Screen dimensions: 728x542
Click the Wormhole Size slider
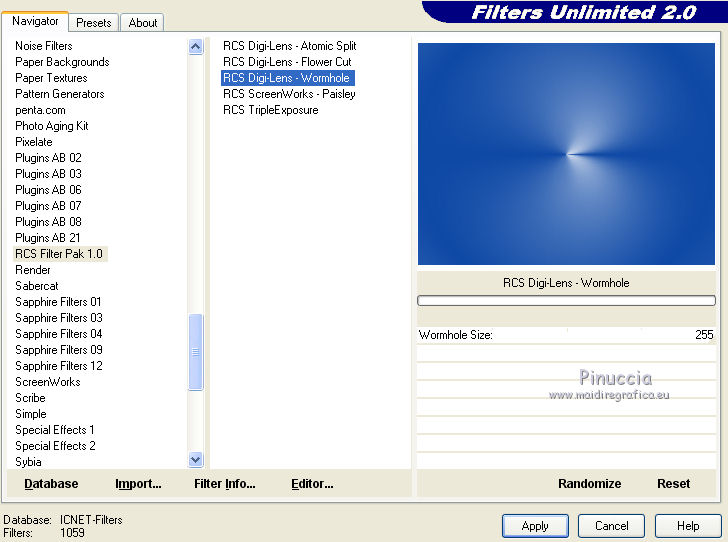click(x=566, y=335)
